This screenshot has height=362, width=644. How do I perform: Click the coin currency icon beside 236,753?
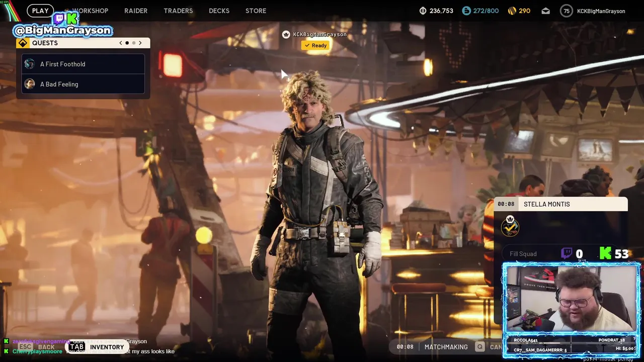pyautogui.click(x=423, y=11)
